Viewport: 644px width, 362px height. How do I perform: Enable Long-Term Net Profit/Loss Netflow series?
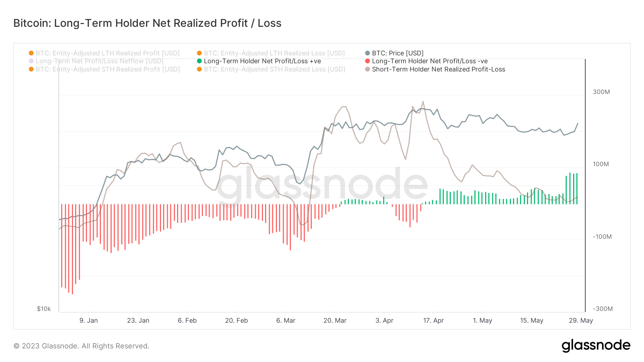[x=96, y=61]
